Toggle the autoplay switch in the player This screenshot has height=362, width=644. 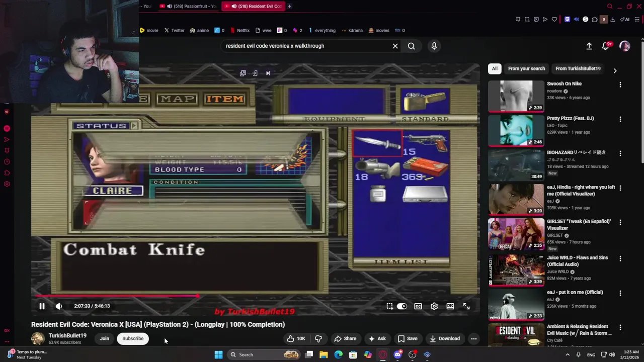click(x=401, y=306)
